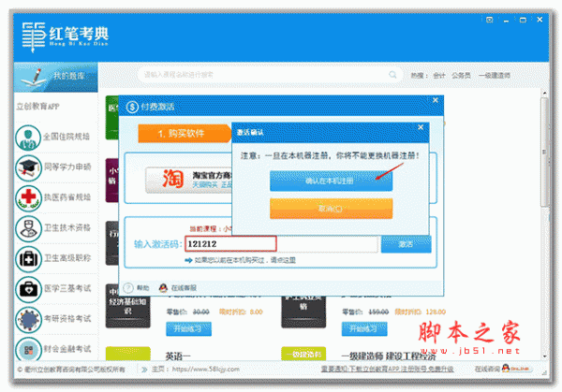562x392 pixels.
Task: Open the previously purchased on this machine link
Action: pos(244,260)
